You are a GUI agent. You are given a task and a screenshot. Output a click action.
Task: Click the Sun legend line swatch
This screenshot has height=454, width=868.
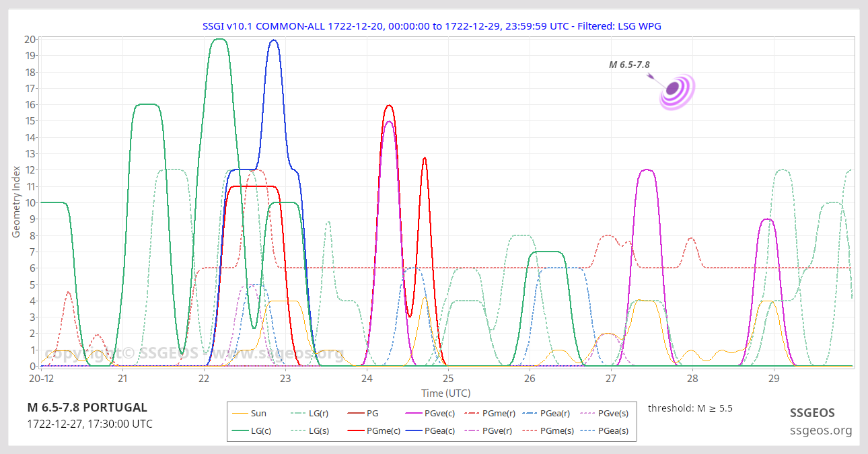[239, 414]
